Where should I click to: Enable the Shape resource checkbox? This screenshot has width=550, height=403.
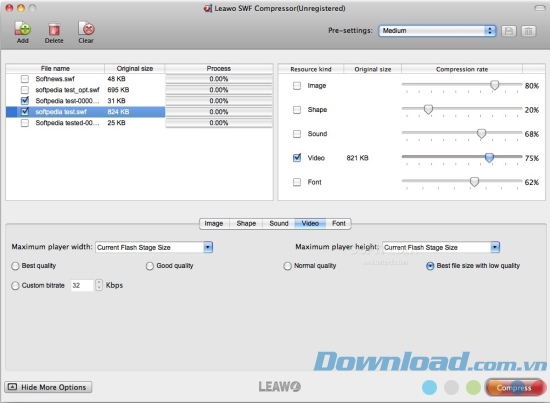(297, 110)
